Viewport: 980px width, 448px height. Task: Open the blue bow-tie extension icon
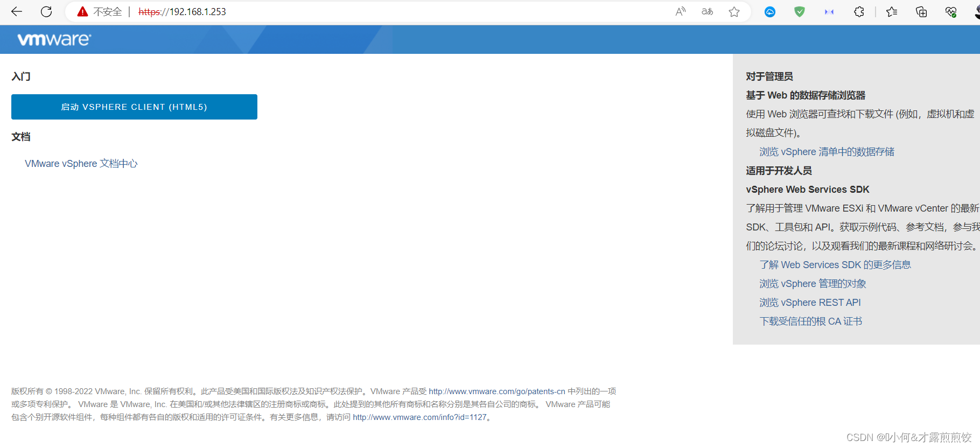[829, 12]
